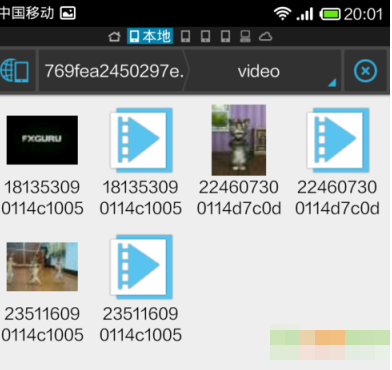Open the FXGURU video thumbnail
Screen dimensions: 392x370
42,140
